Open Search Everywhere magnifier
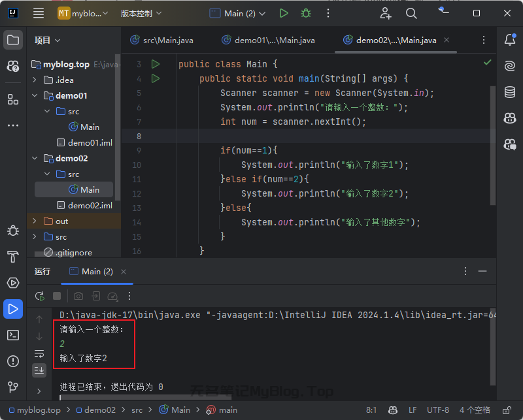 pyautogui.click(x=411, y=13)
